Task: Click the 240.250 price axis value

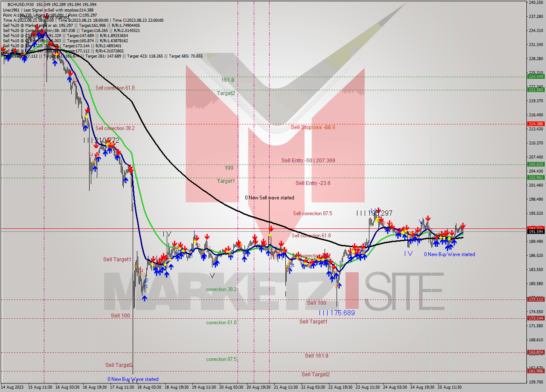Action: click(x=536, y=3)
